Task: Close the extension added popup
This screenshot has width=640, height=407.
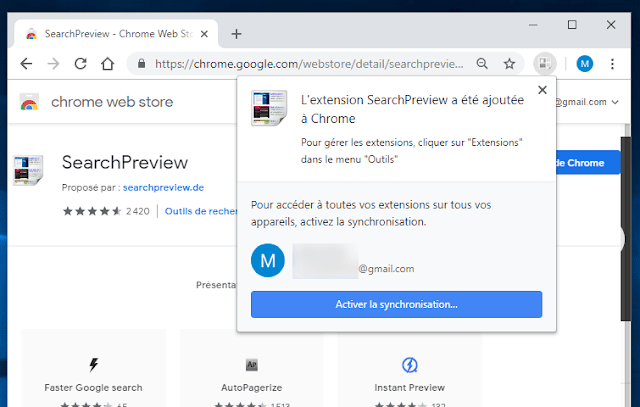Action: (x=542, y=90)
